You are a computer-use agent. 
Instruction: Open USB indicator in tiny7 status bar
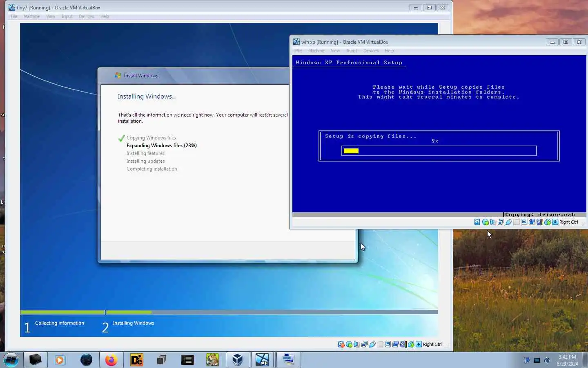tap(372, 344)
